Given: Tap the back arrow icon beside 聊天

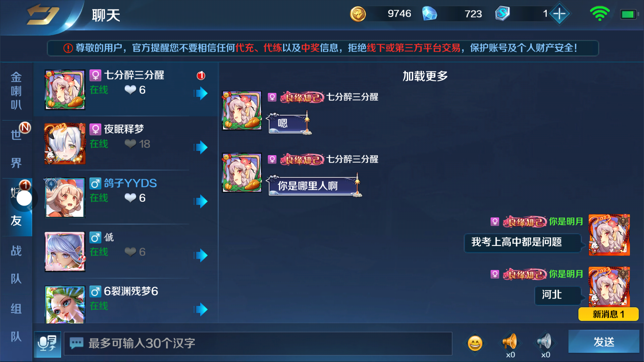Looking at the screenshot, I should (x=43, y=15).
